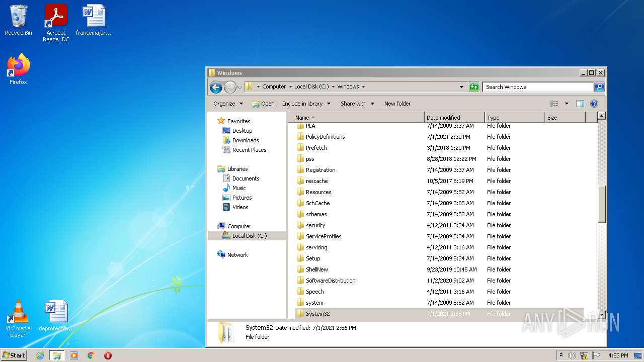Open Internet Explorer from the taskbar

40,355
